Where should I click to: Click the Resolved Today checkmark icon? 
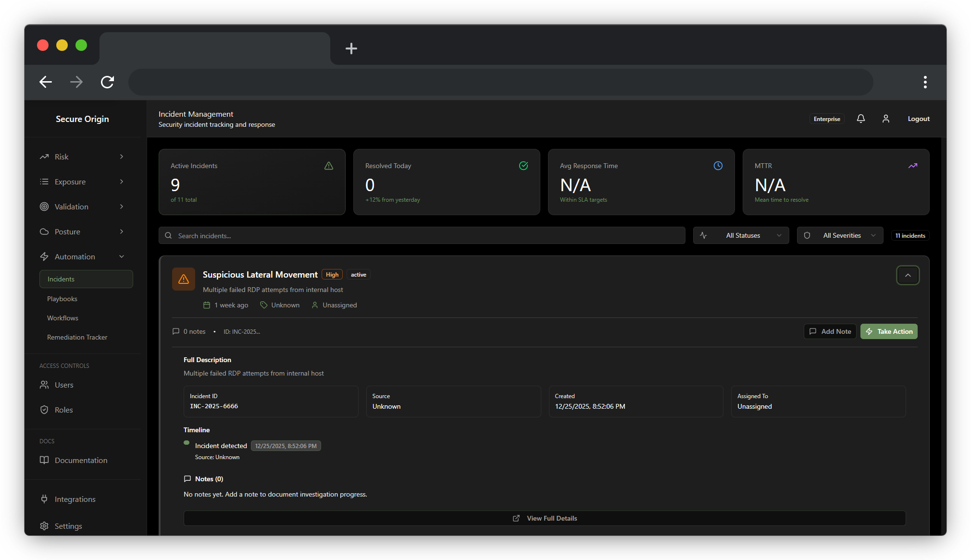[x=523, y=166]
